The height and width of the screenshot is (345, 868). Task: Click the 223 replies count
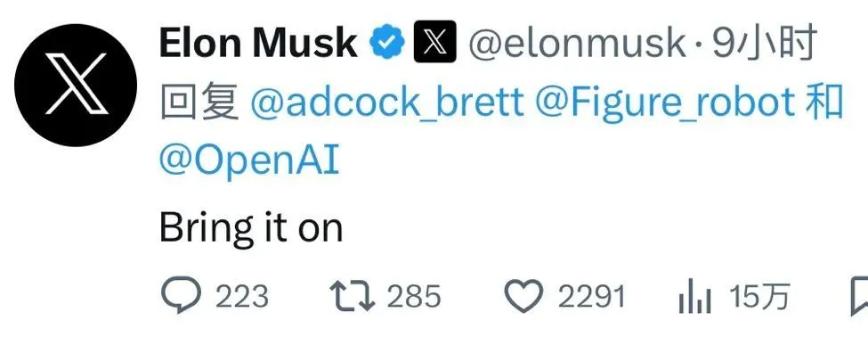241,296
